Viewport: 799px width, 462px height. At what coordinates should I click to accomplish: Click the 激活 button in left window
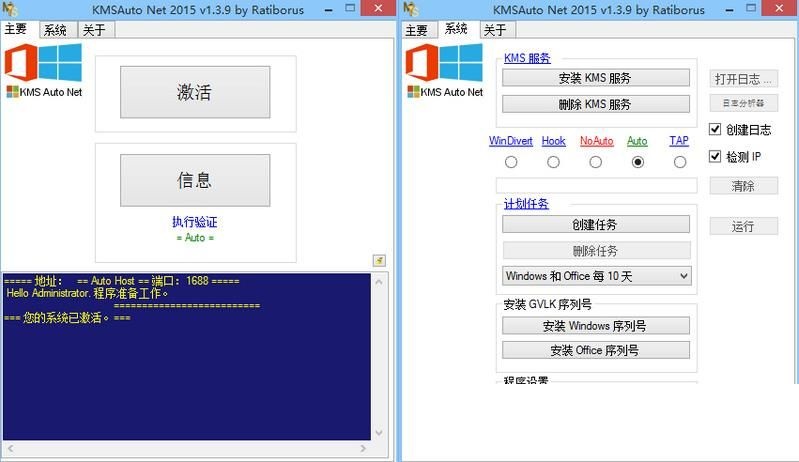(x=195, y=92)
